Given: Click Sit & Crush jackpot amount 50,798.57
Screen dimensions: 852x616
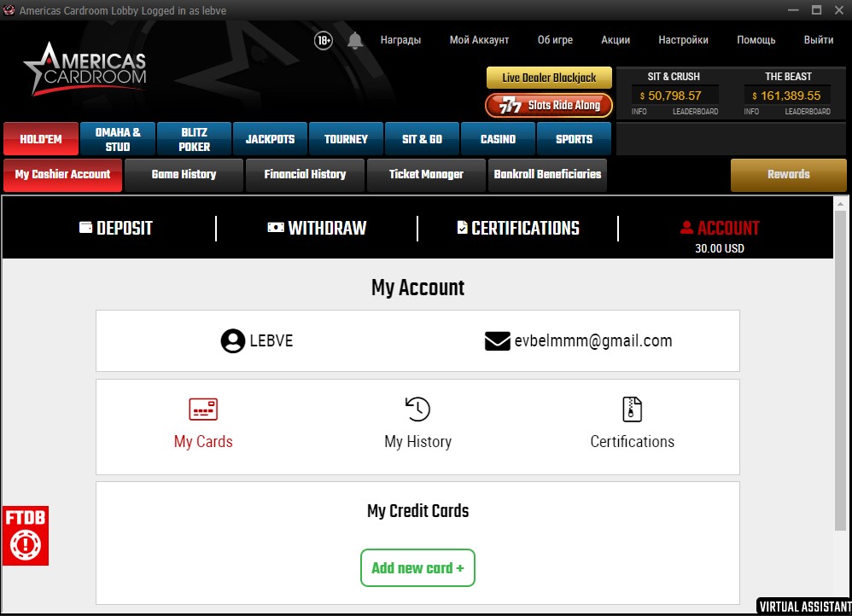Looking at the screenshot, I should [x=674, y=96].
